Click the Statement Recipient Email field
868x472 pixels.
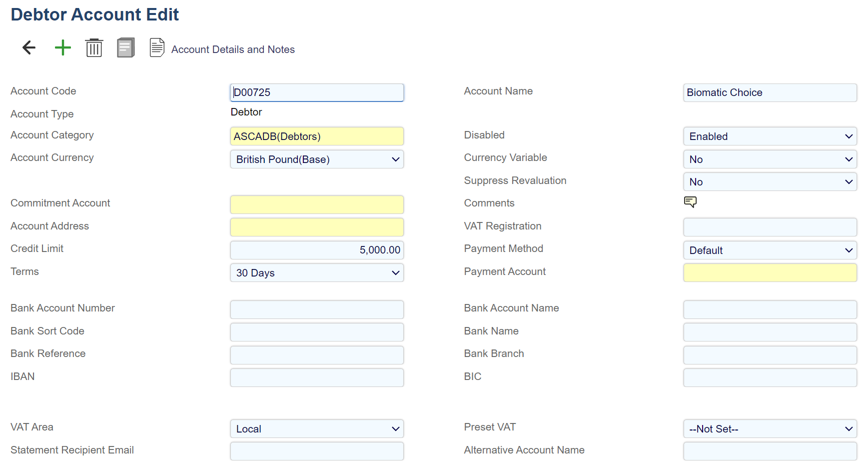[x=317, y=451]
